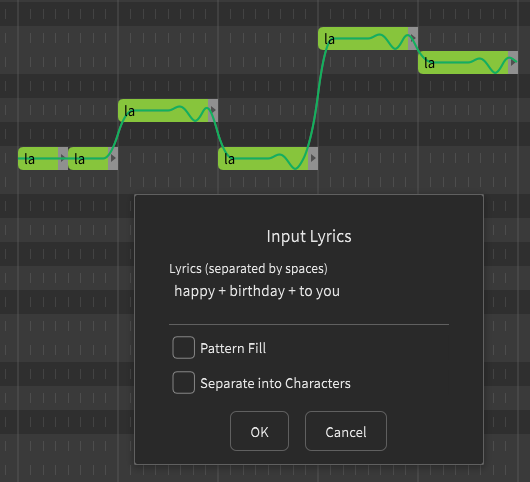Image resolution: width=530 pixels, height=482 pixels.
Task: Click the Pattern Fill label text
Action: (x=233, y=348)
